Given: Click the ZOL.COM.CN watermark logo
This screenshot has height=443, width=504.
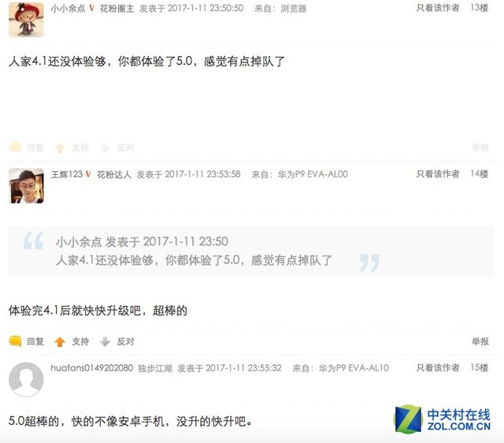Looking at the screenshot, I should (443, 419).
